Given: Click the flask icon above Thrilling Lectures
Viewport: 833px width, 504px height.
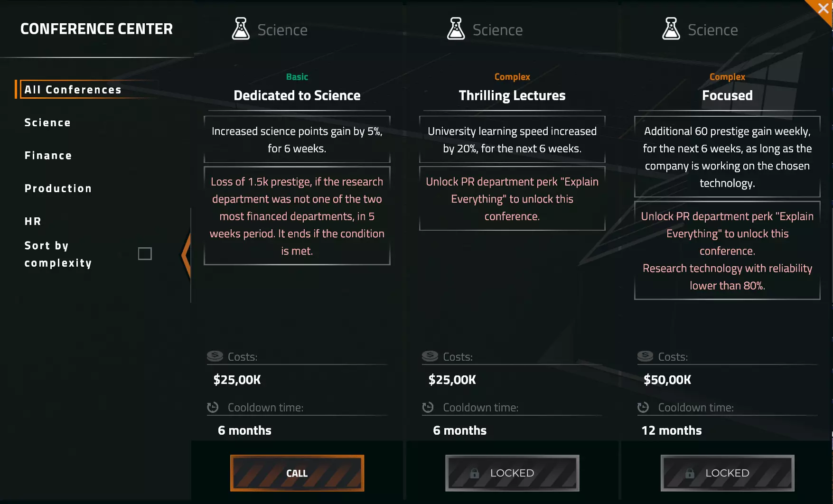Looking at the screenshot, I should [456, 29].
